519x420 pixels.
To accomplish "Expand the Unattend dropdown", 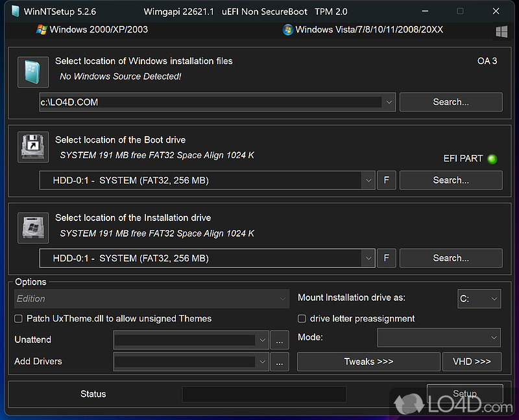I will pyautogui.click(x=262, y=340).
